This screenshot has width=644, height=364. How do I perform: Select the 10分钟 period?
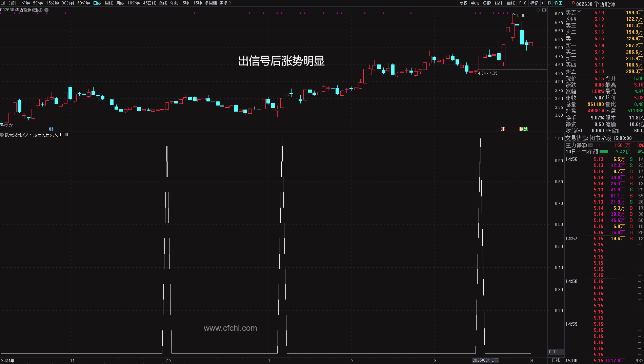(x=134, y=3)
